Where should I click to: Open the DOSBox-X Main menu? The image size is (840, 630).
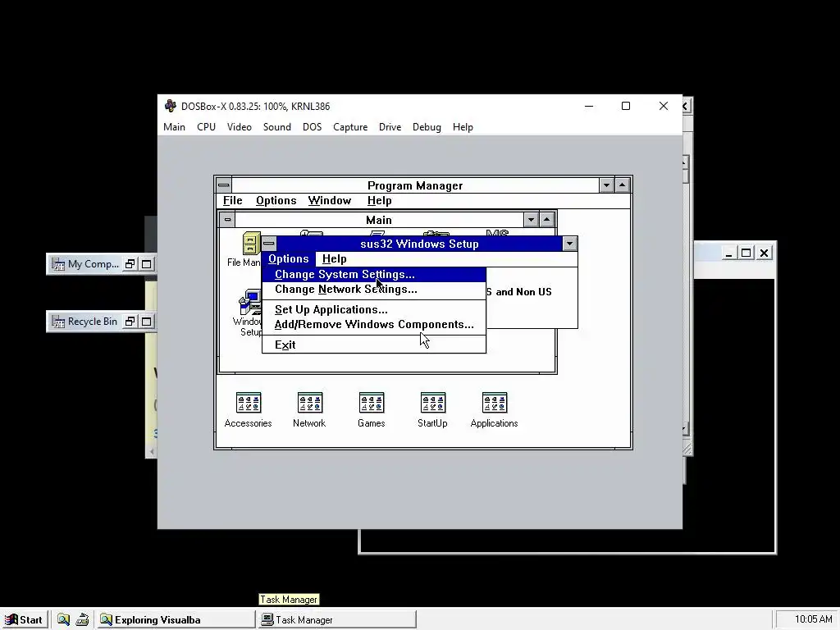click(x=174, y=127)
